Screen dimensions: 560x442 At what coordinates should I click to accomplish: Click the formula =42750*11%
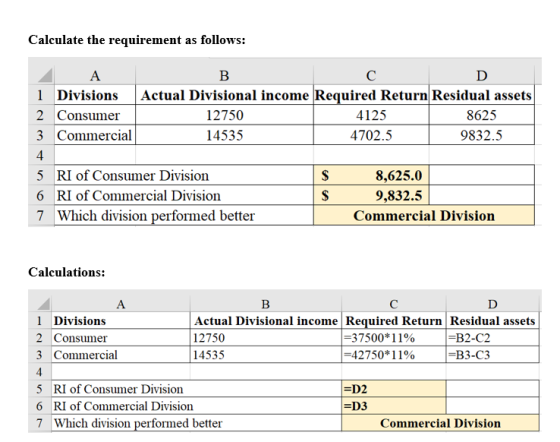pyautogui.click(x=394, y=355)
